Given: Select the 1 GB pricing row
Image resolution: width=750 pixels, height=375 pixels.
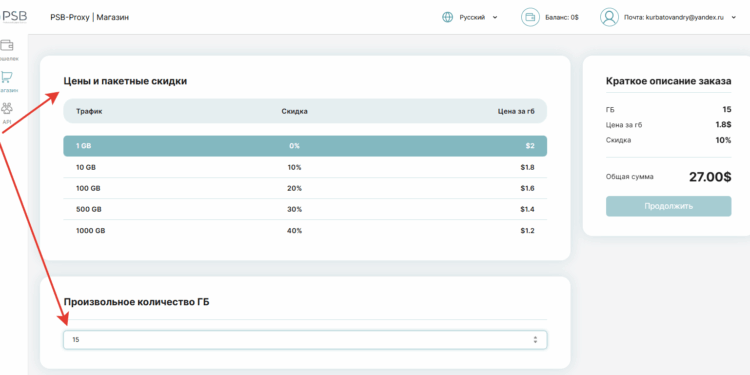Looking at the screenshot, I should (x=305, y=146).
